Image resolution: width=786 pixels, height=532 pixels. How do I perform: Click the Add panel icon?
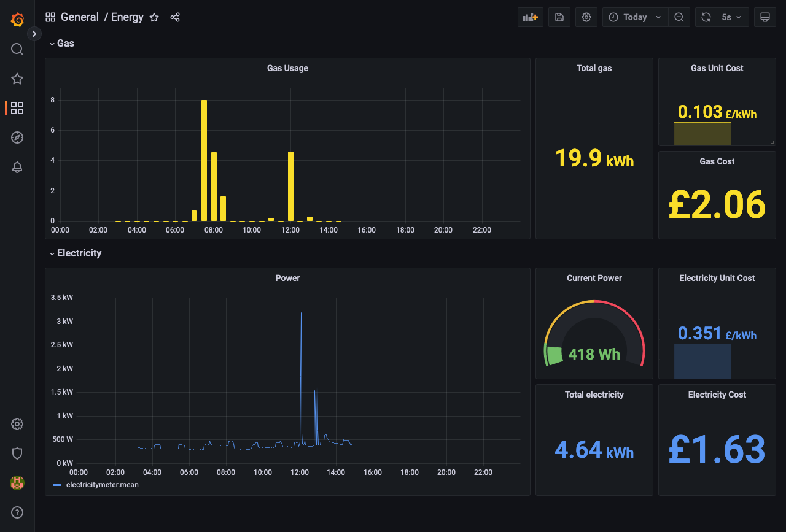530,17
